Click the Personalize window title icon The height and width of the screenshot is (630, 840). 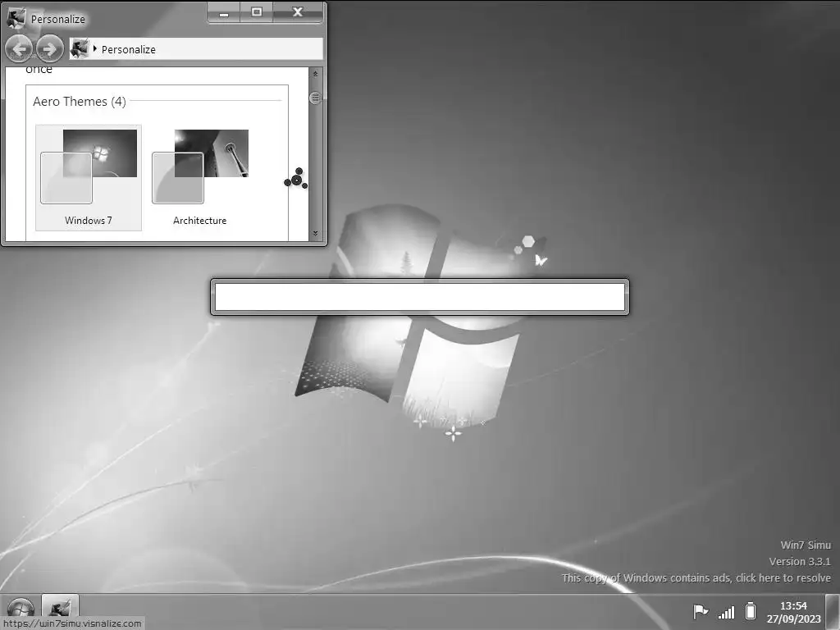[16, 18]
